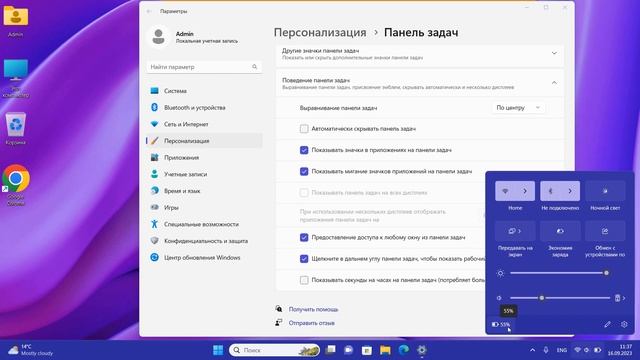Select the Google Chrome desktop shortcut
This screenshot has height=360, width=640.
tap(16, 185)
